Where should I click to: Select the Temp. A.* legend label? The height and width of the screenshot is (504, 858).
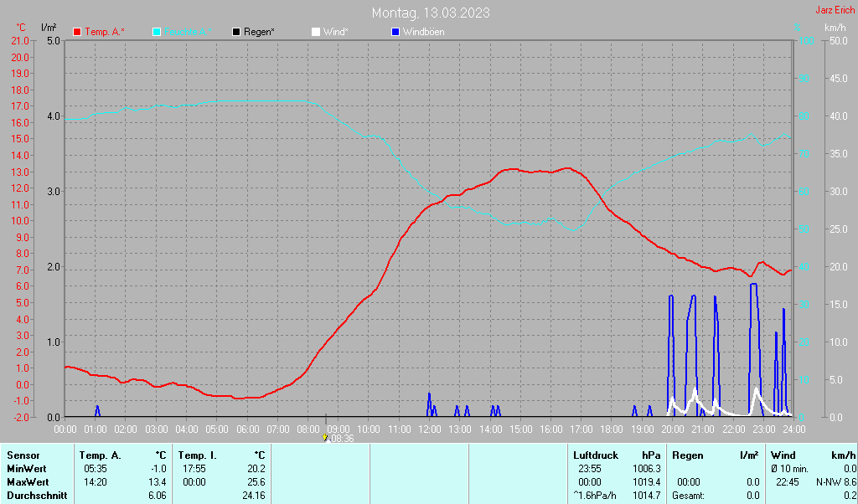[x=105, y=32]
